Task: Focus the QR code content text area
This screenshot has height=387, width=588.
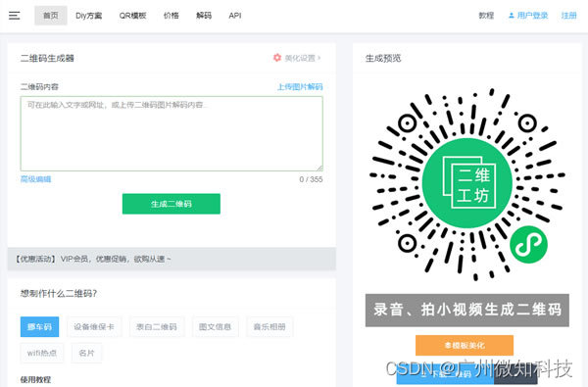Action: click(171, 133)
